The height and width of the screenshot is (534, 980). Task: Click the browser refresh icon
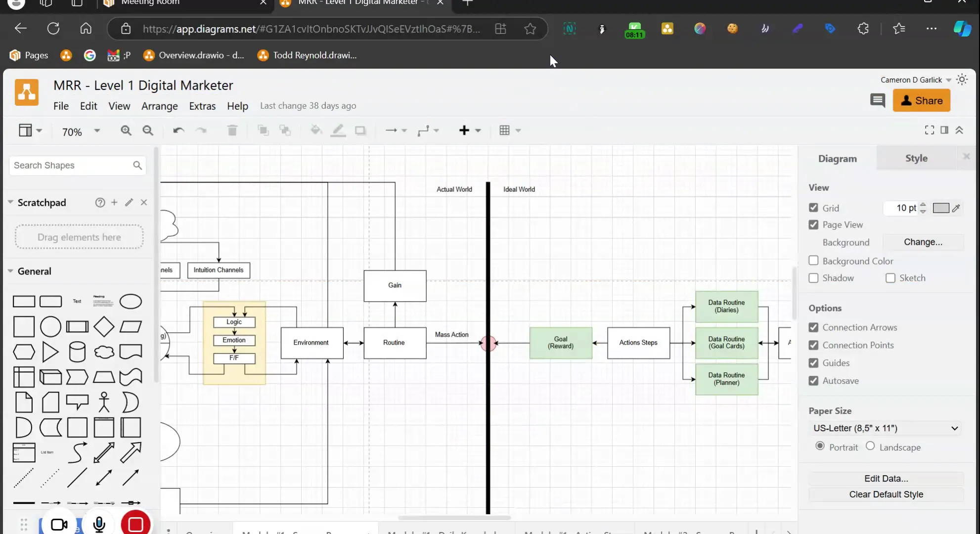click(53, 29)
